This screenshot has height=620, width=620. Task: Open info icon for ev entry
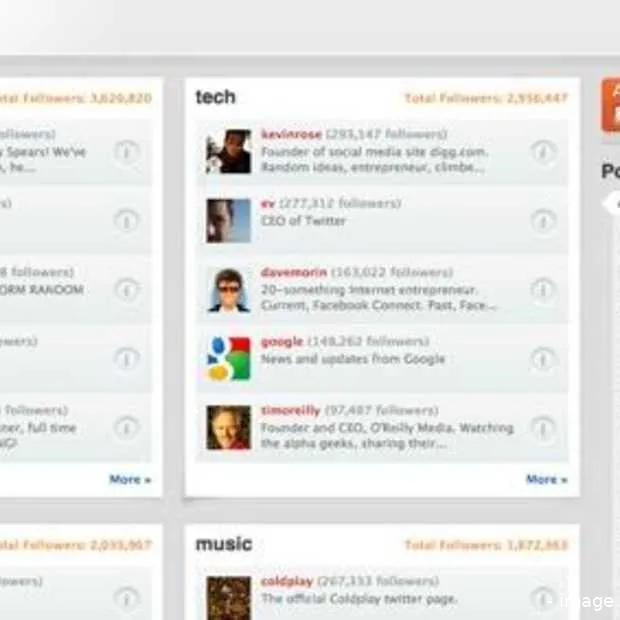(542, 221)
